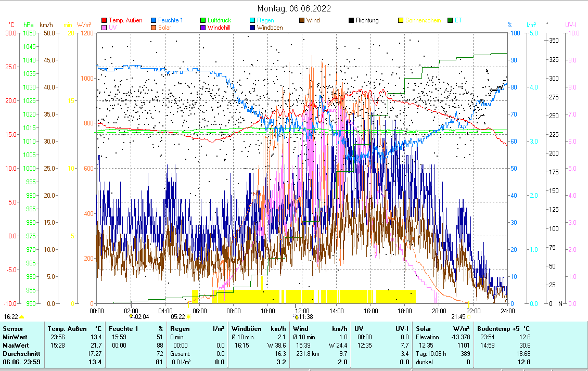Screen dimensions: 588x371
Task: Click the blue Feuchte 1 legend square
Action: [x=154, y=21]
